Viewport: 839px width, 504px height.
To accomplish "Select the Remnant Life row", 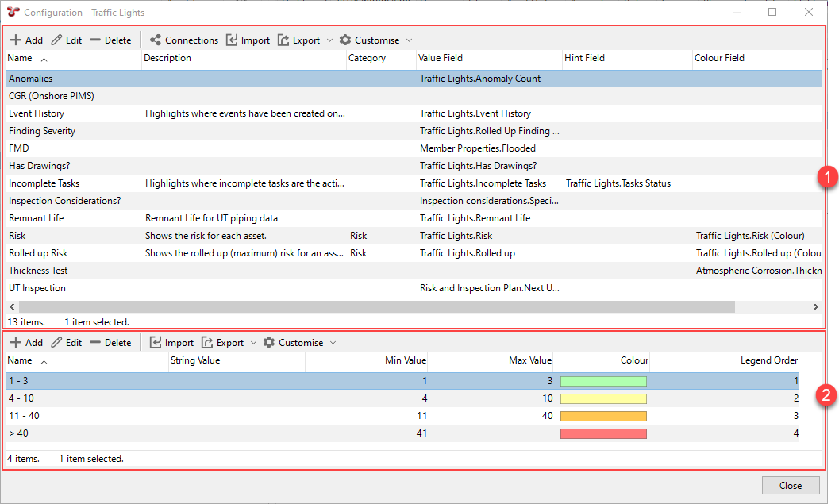I will 37,218.
